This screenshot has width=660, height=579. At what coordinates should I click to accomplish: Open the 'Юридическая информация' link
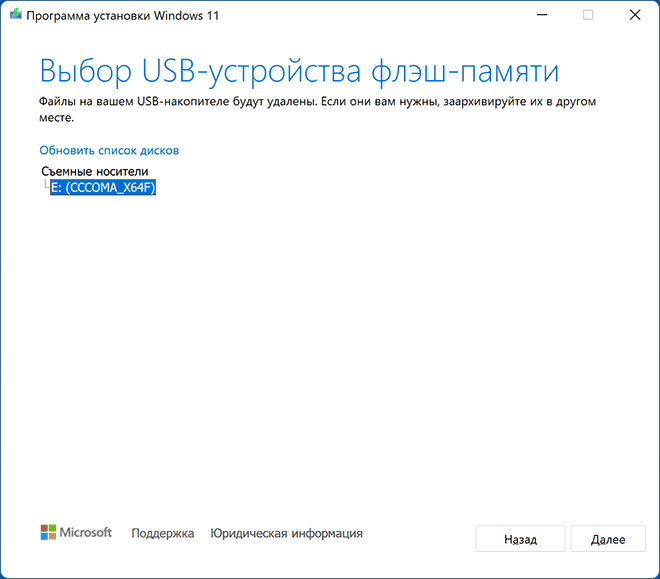(286, 534)
